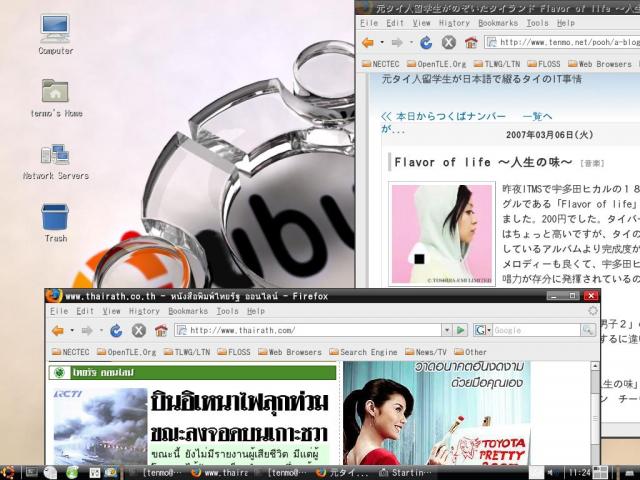Click the Back arrow in the thairath Firefox window
Viewport: 640px width, 480px height.
(x=58, y=331)
